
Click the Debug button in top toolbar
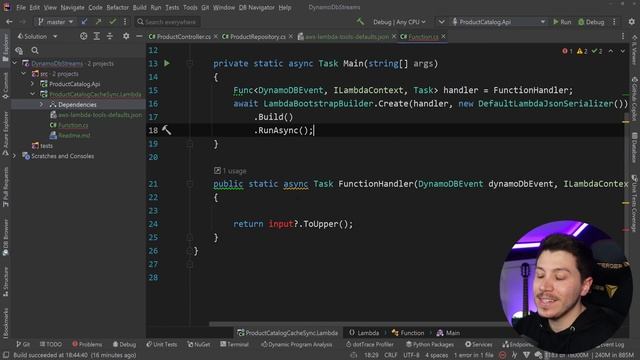click(591, 22)
